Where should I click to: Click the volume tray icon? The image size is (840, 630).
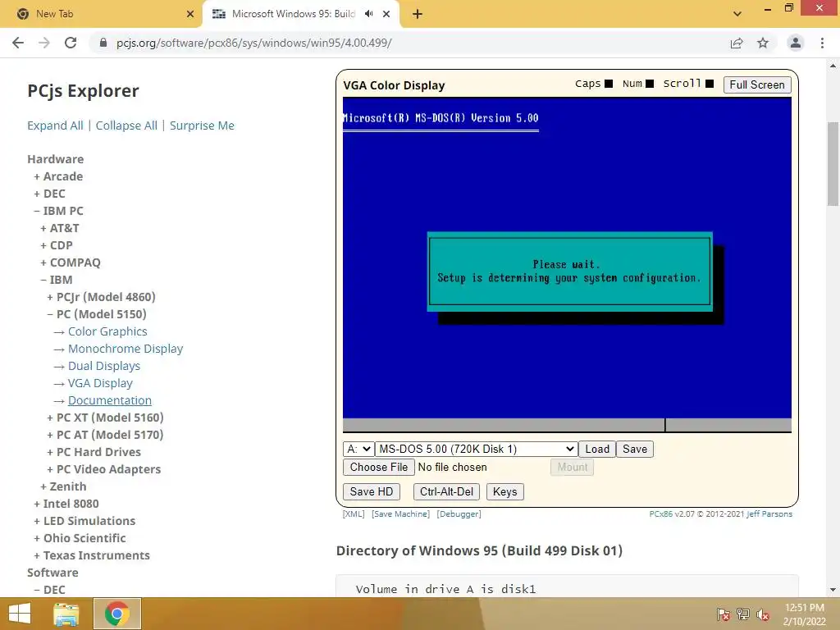click(763, 614)
